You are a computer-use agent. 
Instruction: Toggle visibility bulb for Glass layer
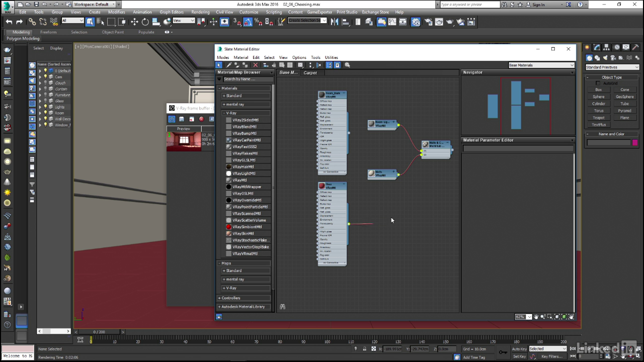coord(45,101)
